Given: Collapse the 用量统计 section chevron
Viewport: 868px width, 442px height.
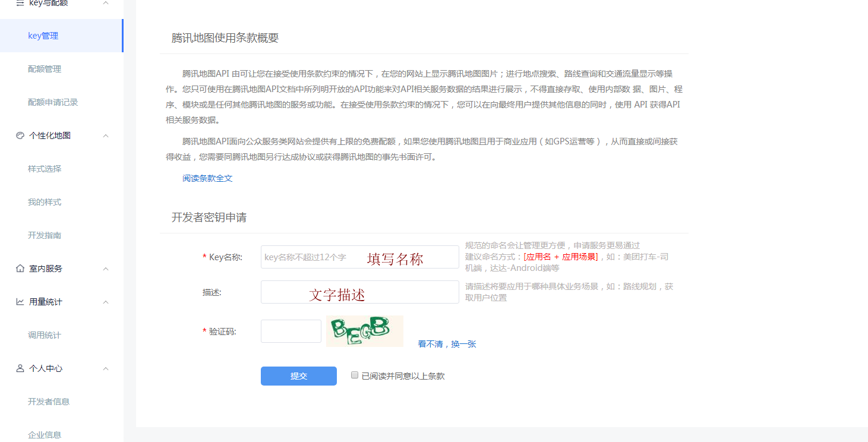Looking at the screenshot, I should [106, 302].
